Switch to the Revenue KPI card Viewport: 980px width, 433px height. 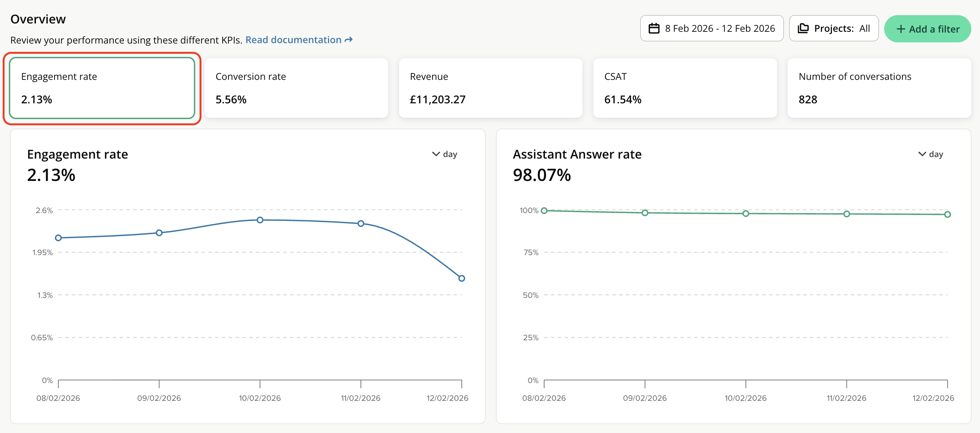tap(490, 88)
